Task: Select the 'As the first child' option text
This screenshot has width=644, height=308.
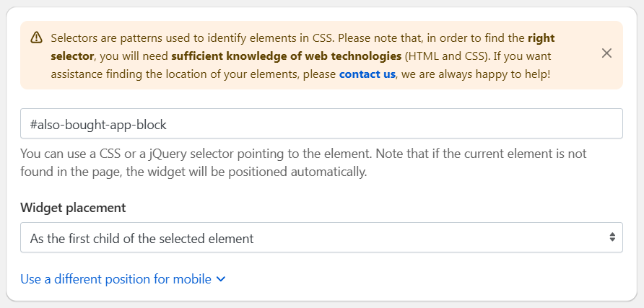Action: coord(142,238)
